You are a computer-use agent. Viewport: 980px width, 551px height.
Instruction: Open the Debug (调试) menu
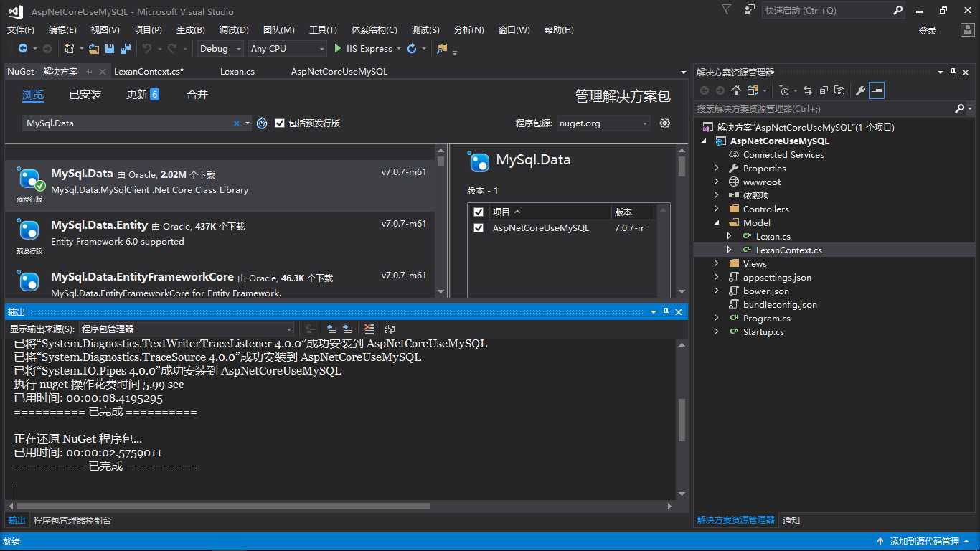tap(234, 30)
